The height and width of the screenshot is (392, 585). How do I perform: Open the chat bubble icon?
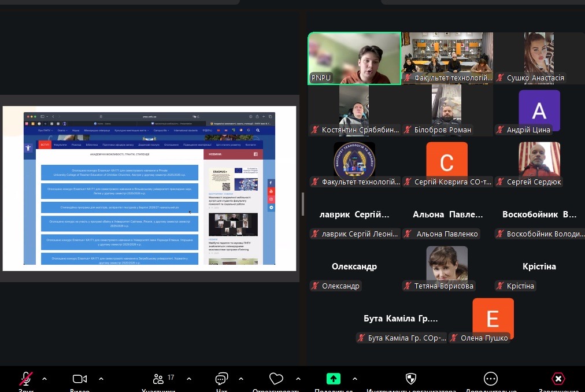221,379
